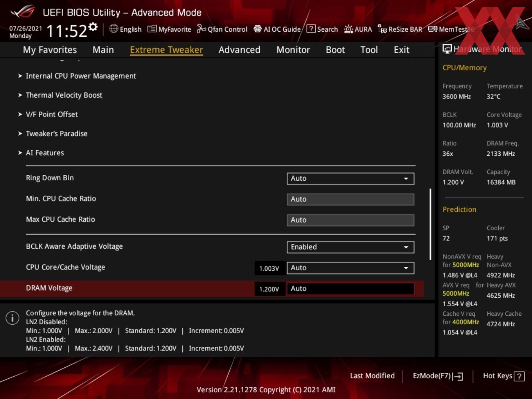Click the 4724 MHz Heavy Cache value
The width and height of the screenshot is (532, 399).
(501, 324)
